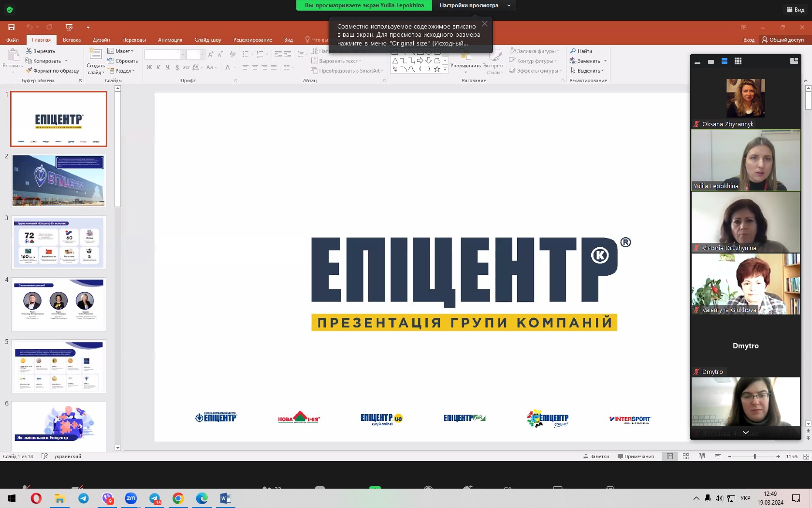Open the Zoom app on the taskbar
Image resolution: width=812 pixels, height=508 pixels.
pos(130,498)
